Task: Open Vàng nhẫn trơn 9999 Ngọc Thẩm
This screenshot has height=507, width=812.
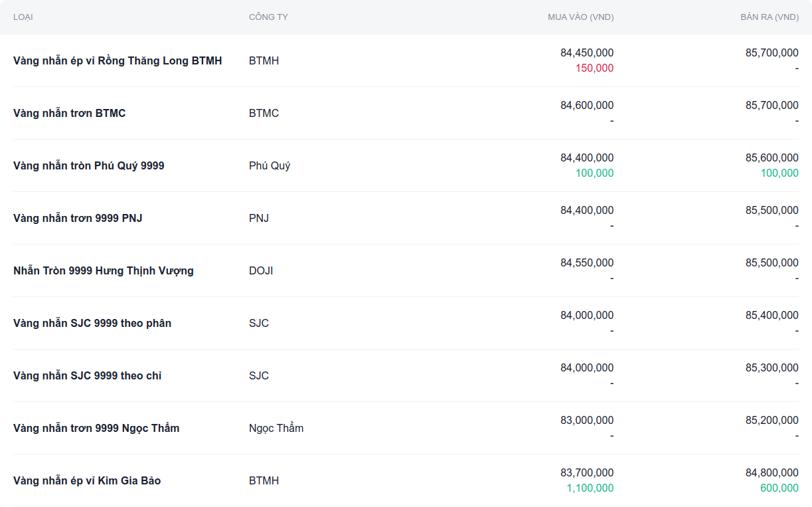Action: pyautogui.click(x=96, y=429)
